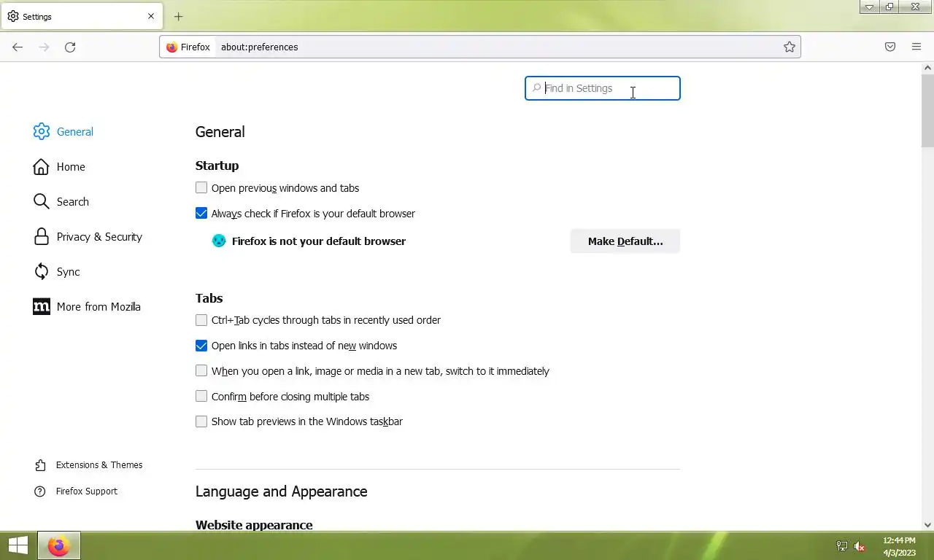Click the 'Website appearance' heading
The width and height of the screenshot is (934, 560).
[x=254, y=525]
